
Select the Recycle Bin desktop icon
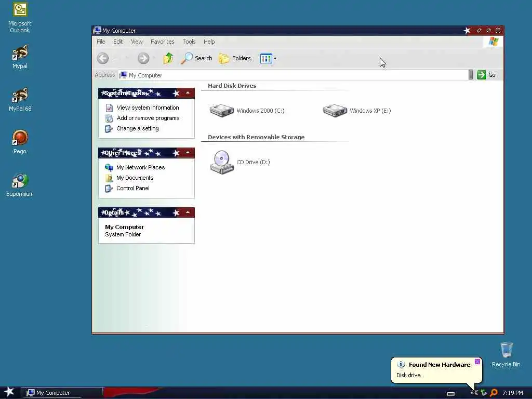coord(506,354)
